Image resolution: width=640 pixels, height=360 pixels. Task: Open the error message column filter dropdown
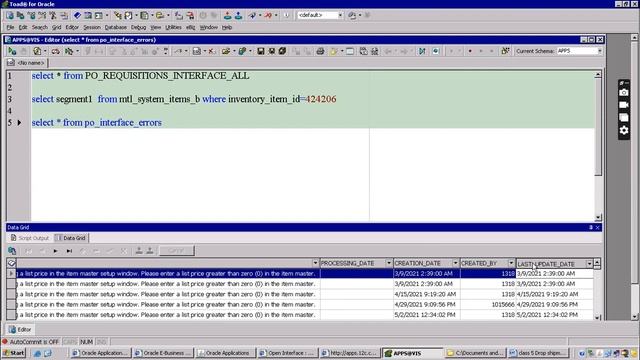[x=315, y=263]
